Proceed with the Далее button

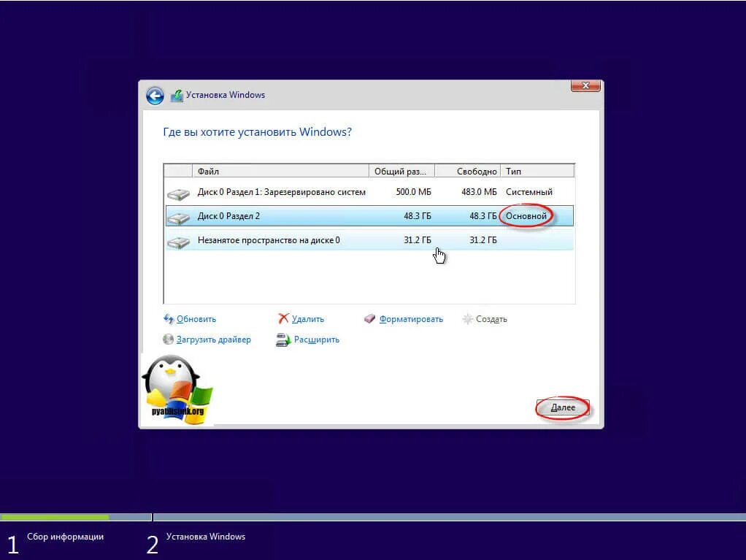[x=563, y=407]
